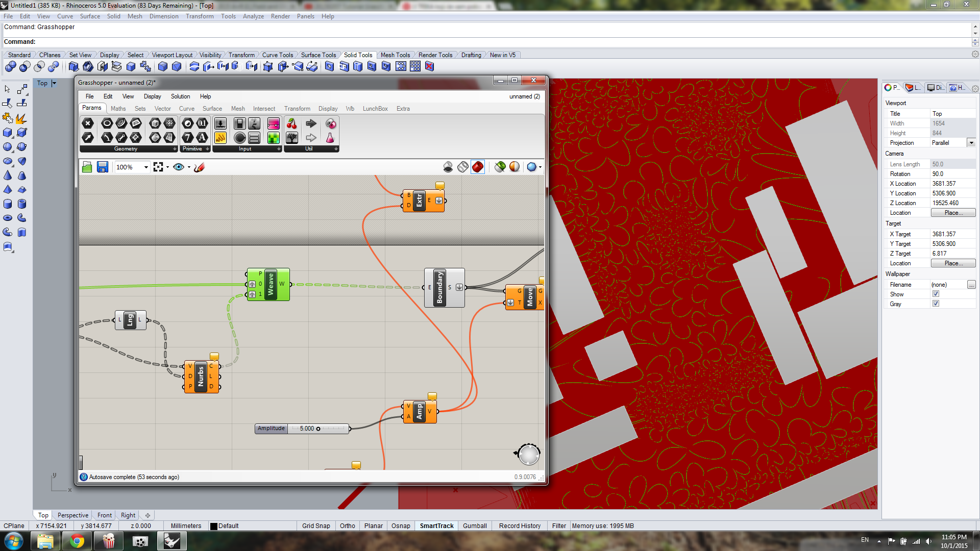Open the eye preview settings dropdown arrow
Viewport: 980px width, 551px height.
pyautogui.click(x=189, y=167)
